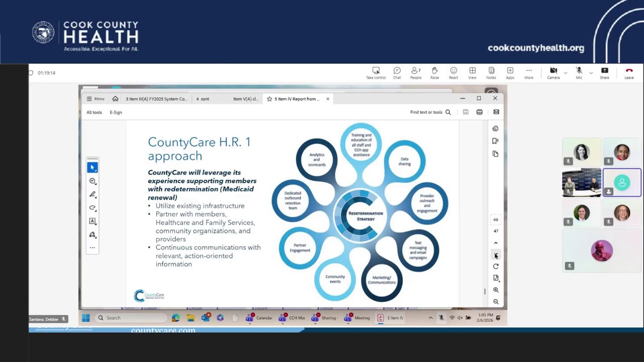Image resolution: width=644 pixels, height=362 pixels.
Task: Open the bookmarks panel
Action: pyautogui.click(x=496, y=141)
